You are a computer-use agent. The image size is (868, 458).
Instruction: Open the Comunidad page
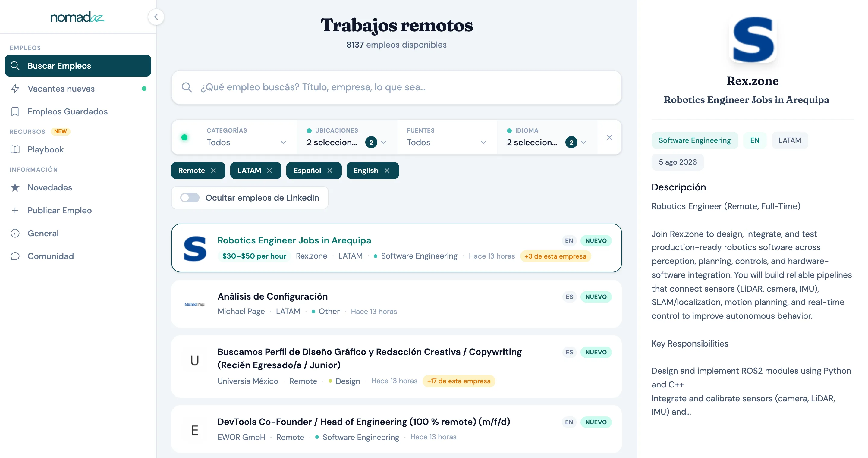coord(78,256)
